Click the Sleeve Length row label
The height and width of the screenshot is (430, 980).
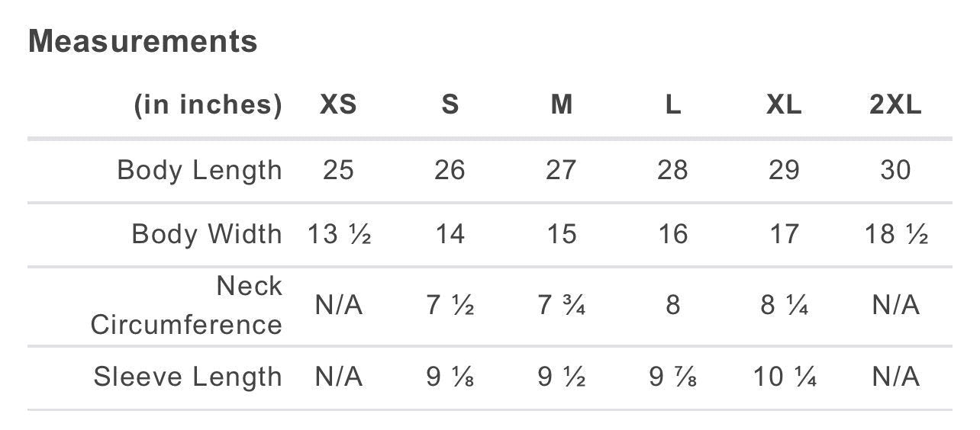188,377
